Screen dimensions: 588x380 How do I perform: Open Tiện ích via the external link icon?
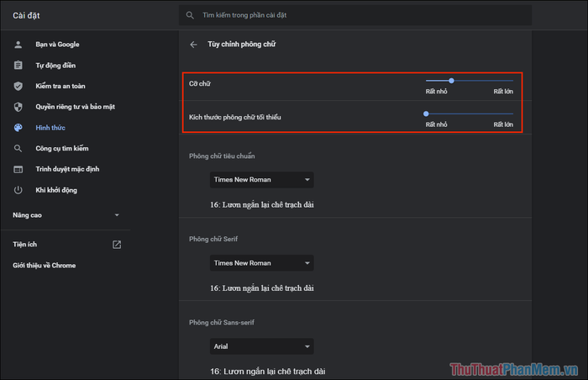[117, 245]
